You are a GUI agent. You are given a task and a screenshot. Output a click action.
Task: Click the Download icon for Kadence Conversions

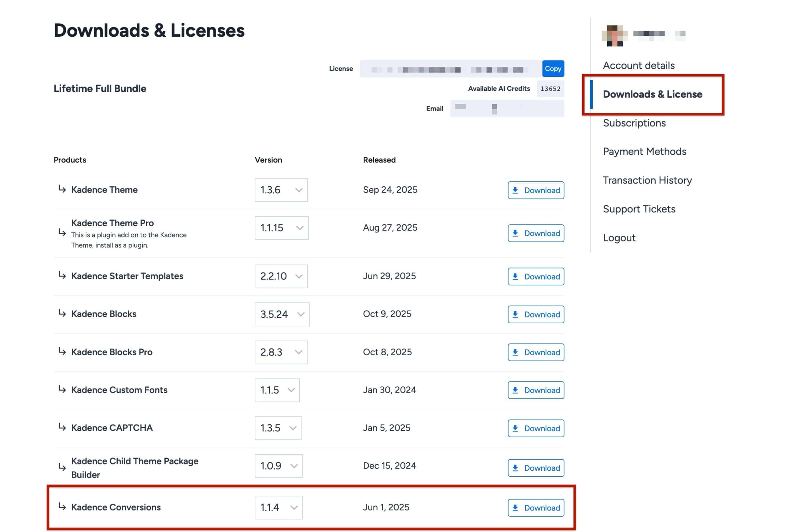click(516, 508)
